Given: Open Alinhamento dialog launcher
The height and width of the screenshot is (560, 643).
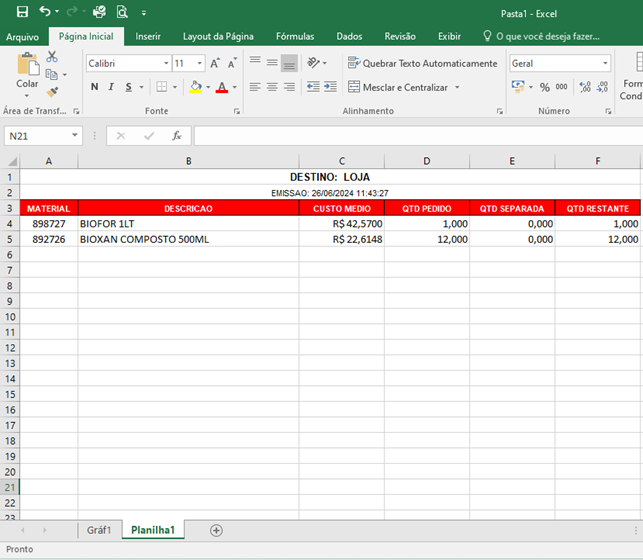Looking at the screenshot, I should [x=499, y=111].
